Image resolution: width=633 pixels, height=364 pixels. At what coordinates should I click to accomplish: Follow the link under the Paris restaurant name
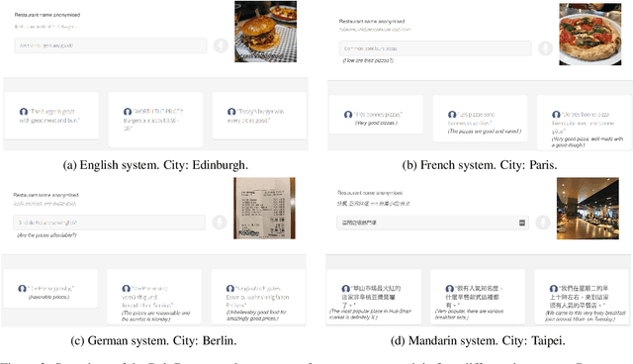pos(375,30)
